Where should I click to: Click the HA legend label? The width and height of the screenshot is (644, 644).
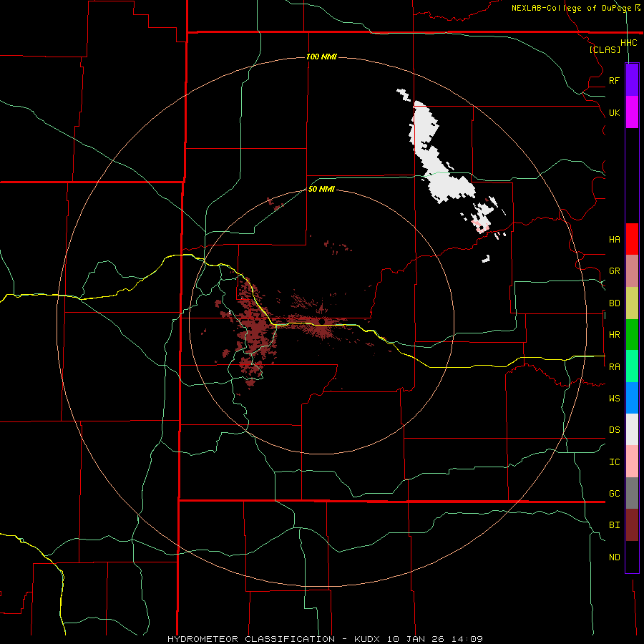tap(614, 239)
